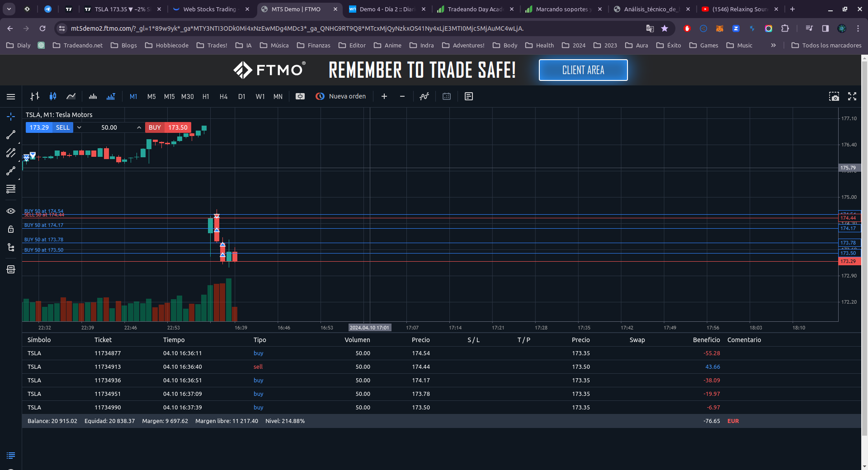Image resolution: width=868 pixels, height=470 pixels.
Task: Switch chart to line style
Action: click(71, 96)
